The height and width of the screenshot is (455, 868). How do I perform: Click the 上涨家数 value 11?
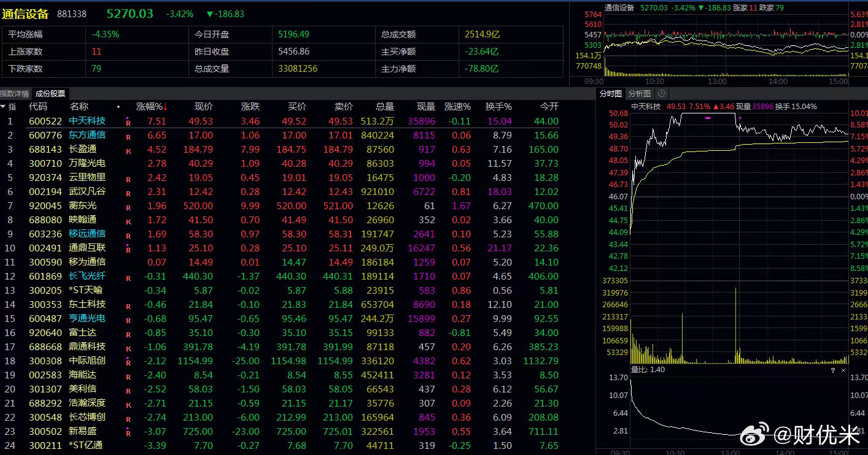[96, 52]
